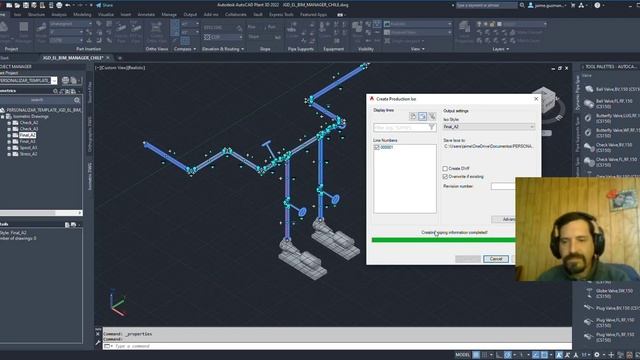The width and height of the screenshot is (640, 360).
Task: Click the Revision number input field
Action: (x=504, y=187)
